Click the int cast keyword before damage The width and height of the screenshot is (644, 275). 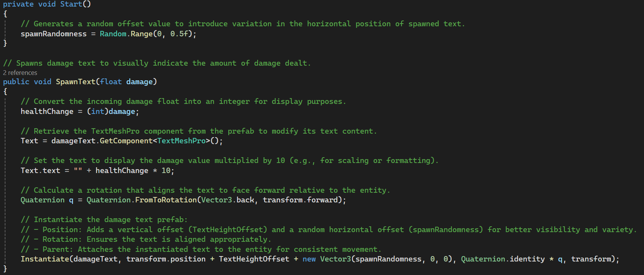point(98,111)
